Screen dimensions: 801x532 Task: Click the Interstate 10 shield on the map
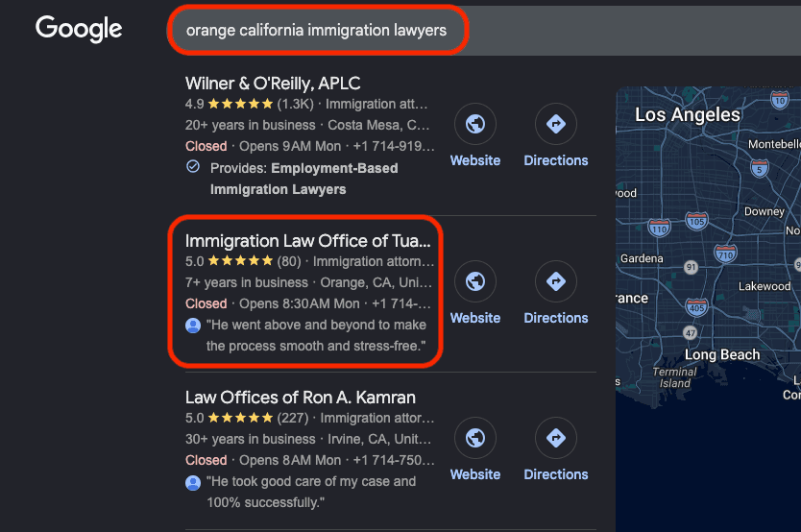tap(780, 100)
